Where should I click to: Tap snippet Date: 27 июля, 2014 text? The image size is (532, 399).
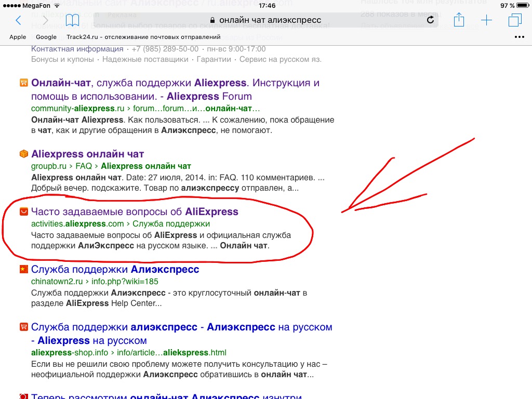tap(166, 178)
